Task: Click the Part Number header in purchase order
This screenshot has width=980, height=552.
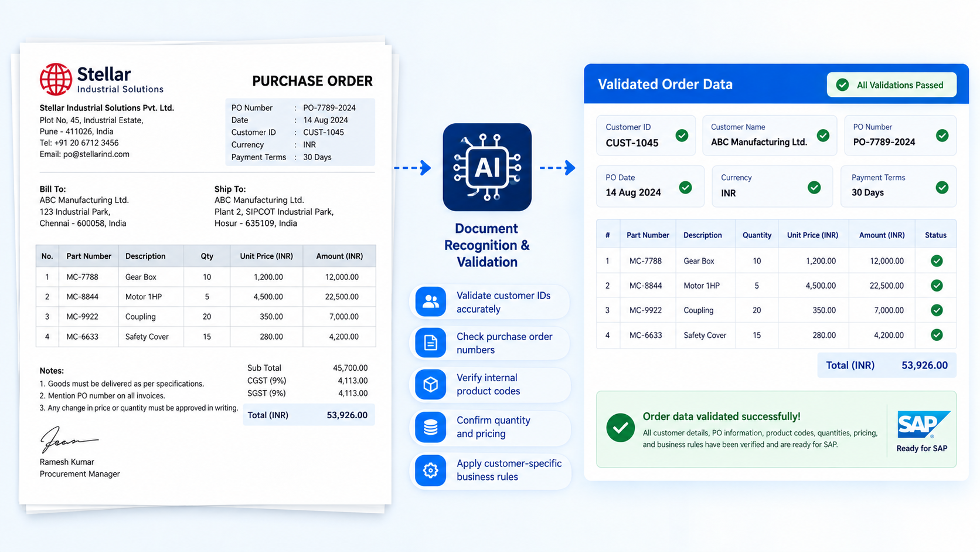Action: 89,256
